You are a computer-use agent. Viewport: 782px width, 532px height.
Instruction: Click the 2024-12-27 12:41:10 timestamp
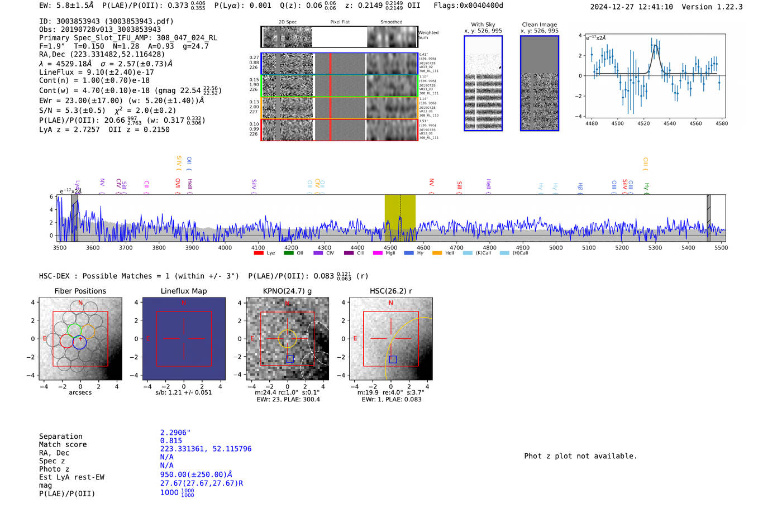click(x=631, y=7)
